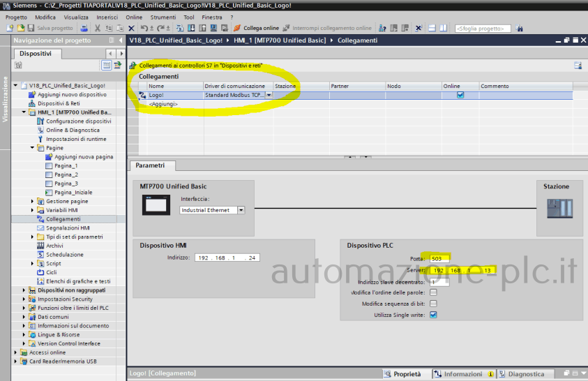Click the Start simulation icon
Viewport: 588px width, 381px height.
[213, 28]
